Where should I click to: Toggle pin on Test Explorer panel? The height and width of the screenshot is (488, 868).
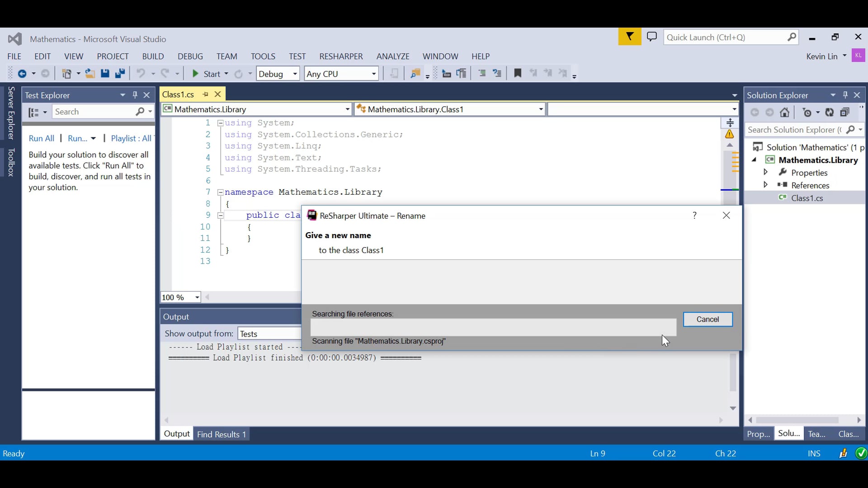pos(135,95)
